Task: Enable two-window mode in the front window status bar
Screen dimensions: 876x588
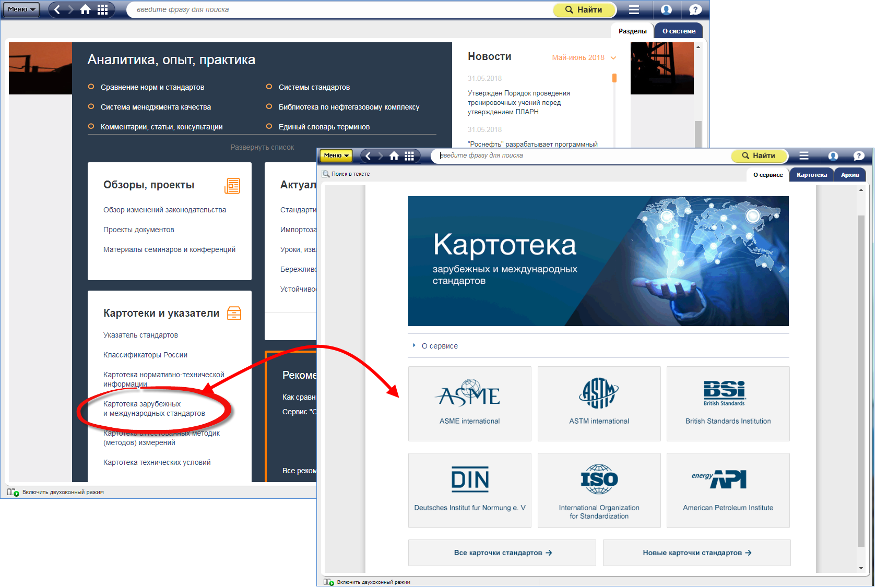Action: click(x=328, y=582)
